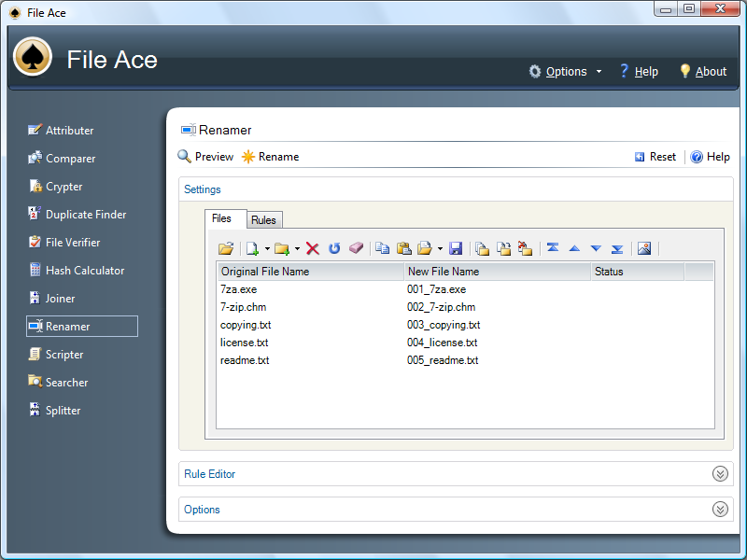The image size is (747, 560).
Task: Save the file list with the disk icon
Action: click(x=456, y=248)
